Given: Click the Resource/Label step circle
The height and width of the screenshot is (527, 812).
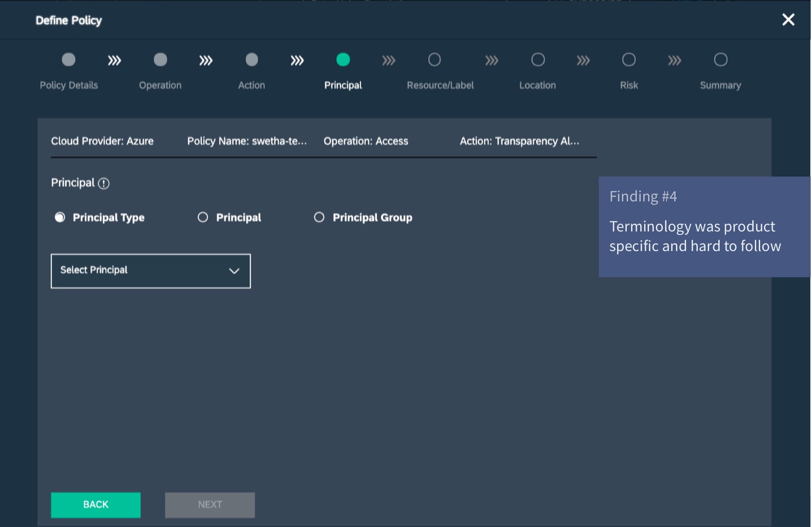Looking at the screenshot, I should pos(434,60).
